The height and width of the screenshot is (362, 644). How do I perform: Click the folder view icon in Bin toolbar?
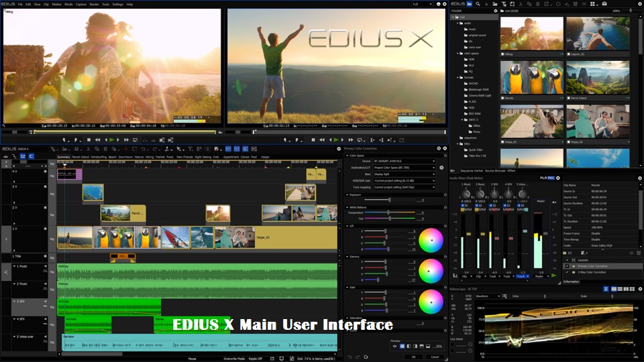(x=470, y=4)
